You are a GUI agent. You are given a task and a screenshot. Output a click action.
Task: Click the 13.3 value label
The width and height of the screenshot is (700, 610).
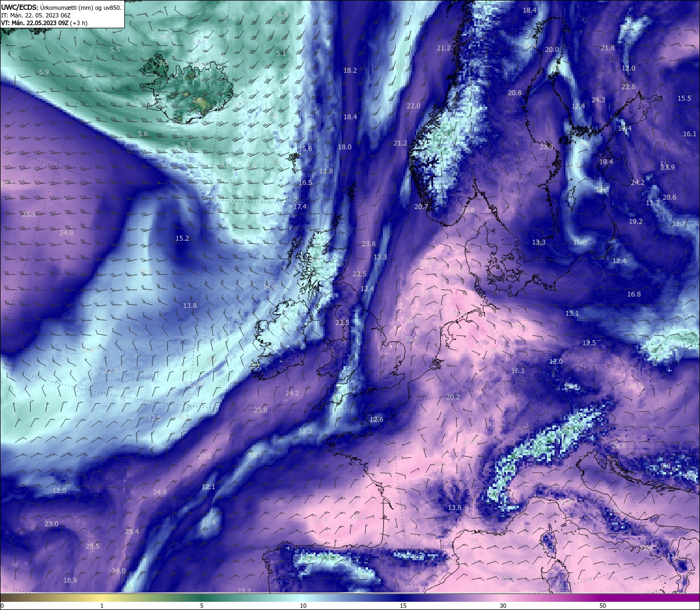click(539, 242)
